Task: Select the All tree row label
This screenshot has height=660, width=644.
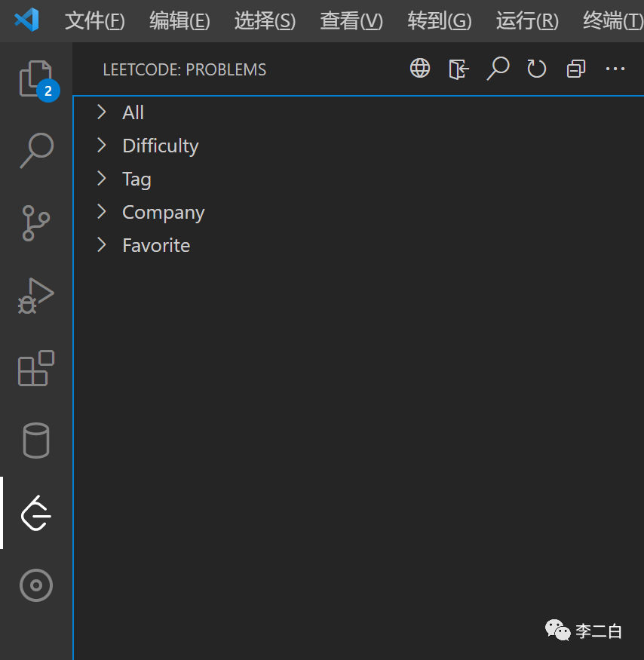Action: point(133,112)
